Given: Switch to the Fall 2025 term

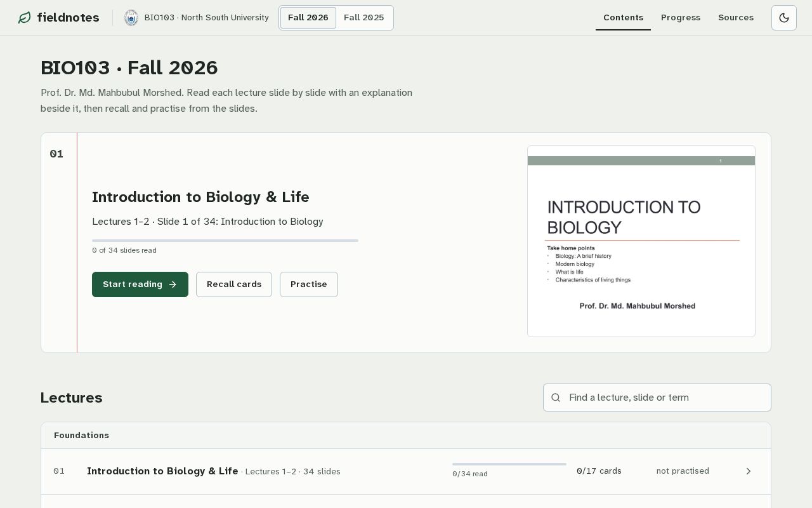Looking at the screenshot, I should click(x=364, y=18).
